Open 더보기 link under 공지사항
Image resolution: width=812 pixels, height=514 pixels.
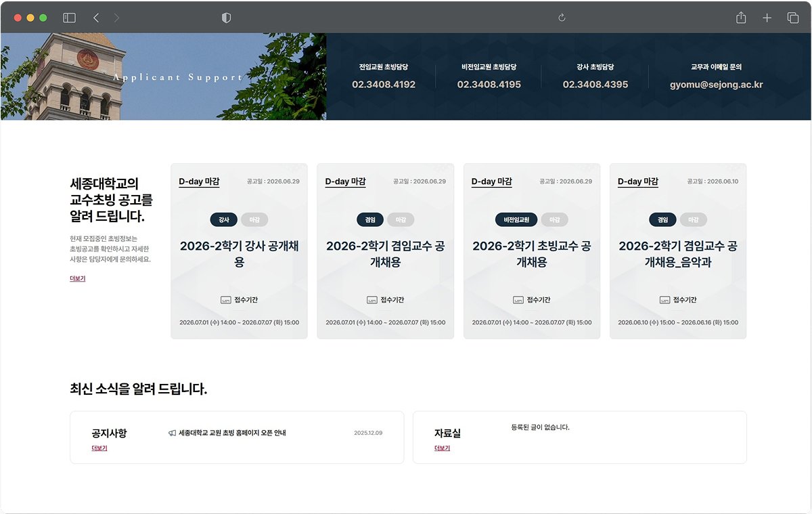click(x=99, y=448)
